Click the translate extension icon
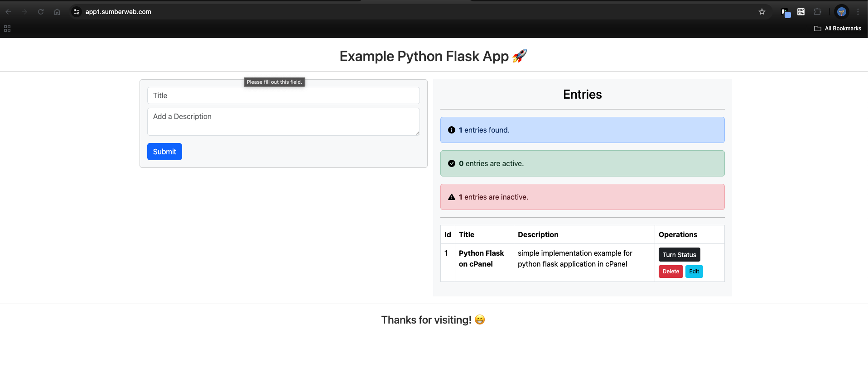 (x=786, y=13)
